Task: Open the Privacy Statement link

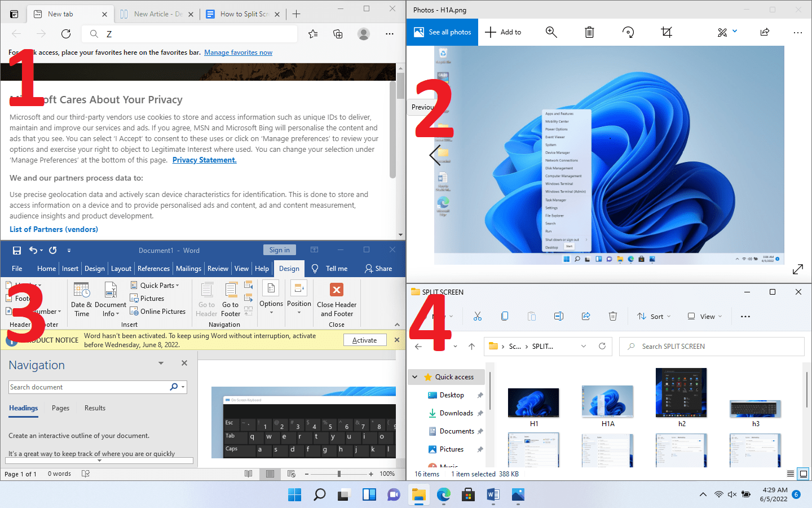Action: click(x=205, y=160)
